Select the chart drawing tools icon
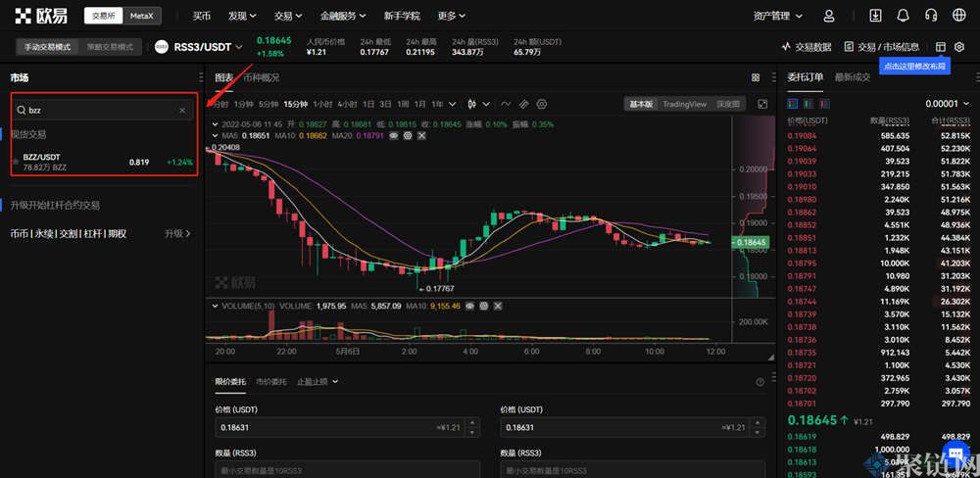The image size is (980, 478). coord(523,104)
